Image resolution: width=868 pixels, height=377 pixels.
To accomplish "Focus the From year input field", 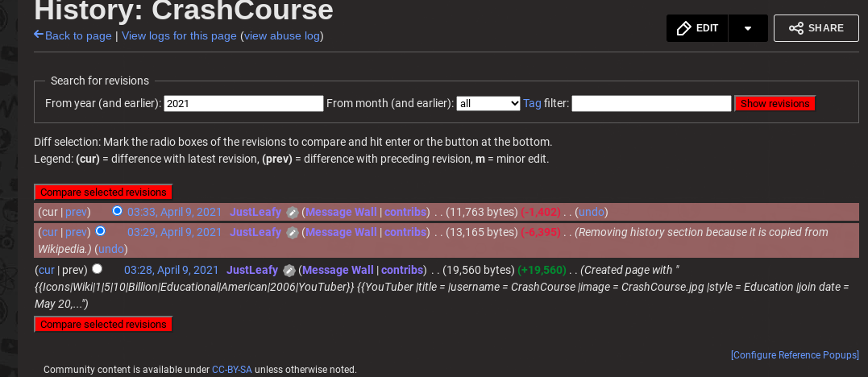I will click(x=243, y=104).
